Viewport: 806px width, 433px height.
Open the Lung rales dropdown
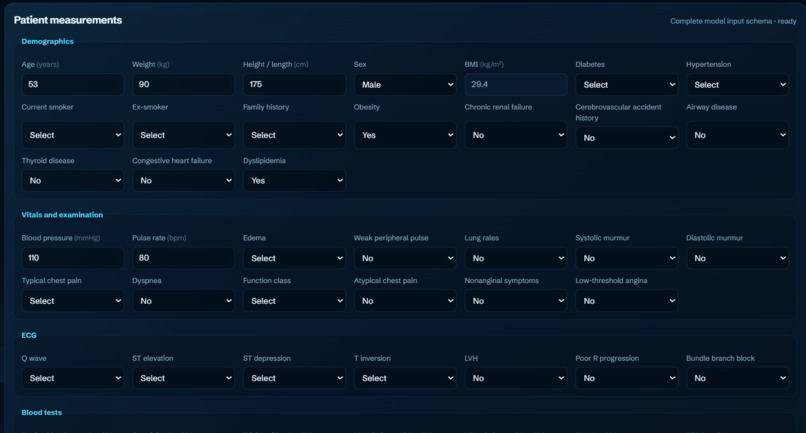[x=516, y=258]
